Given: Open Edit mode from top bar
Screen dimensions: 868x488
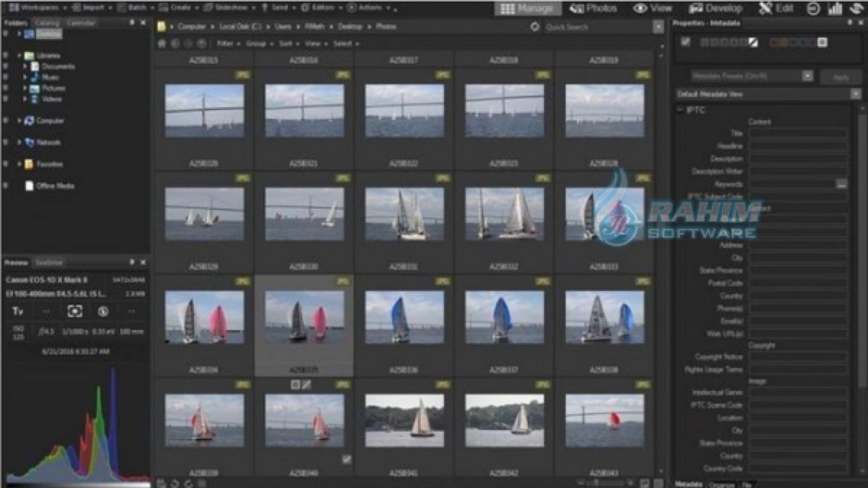Looking at the screenshot, I should pyautogui.click(x=776, y=8).
